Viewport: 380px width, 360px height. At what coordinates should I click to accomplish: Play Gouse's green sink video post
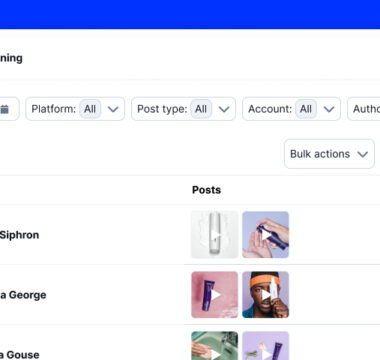215,346
